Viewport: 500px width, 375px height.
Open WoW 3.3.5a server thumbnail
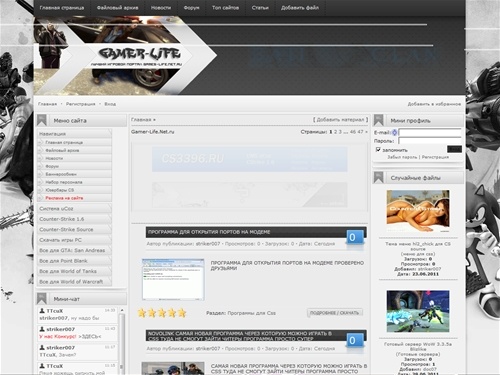[x=418, y=311]
